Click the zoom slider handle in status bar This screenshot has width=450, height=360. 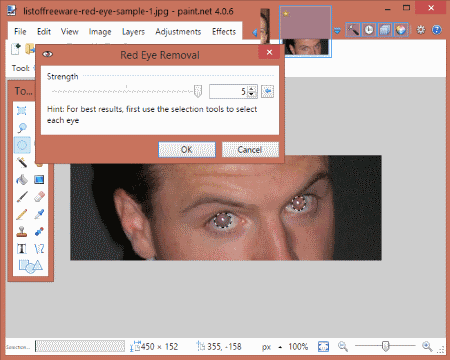(x=385, y=346)
